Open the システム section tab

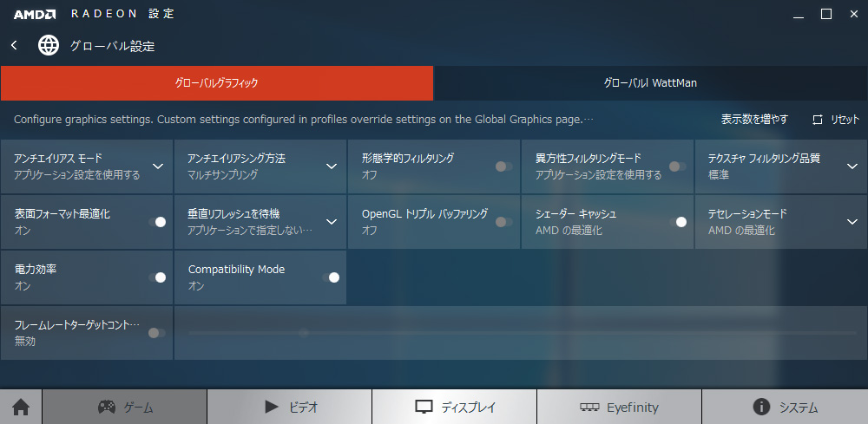point(785,408)
